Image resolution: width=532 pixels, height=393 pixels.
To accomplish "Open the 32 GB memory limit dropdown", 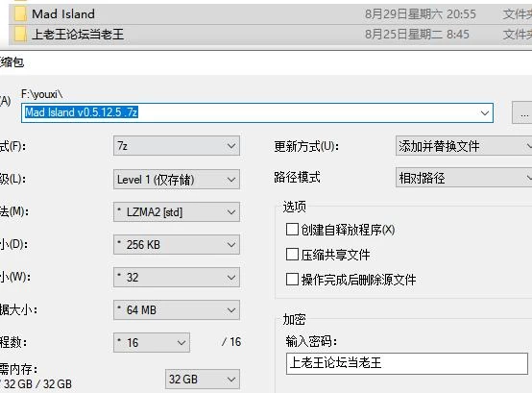I will [x=203, y=380].
